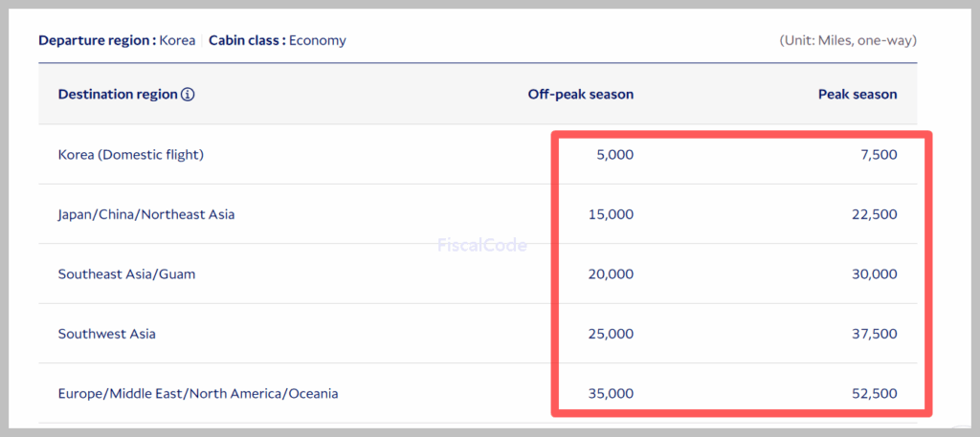Click the Destination region column header
The image size is (980, 437).
coord(118,95)
